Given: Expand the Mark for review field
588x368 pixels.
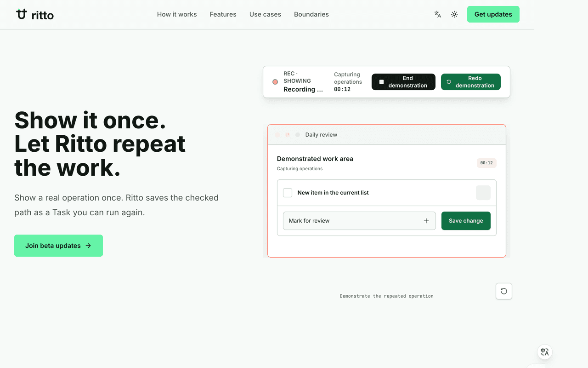Looking at the screenshot, I should tap(359, 221).
